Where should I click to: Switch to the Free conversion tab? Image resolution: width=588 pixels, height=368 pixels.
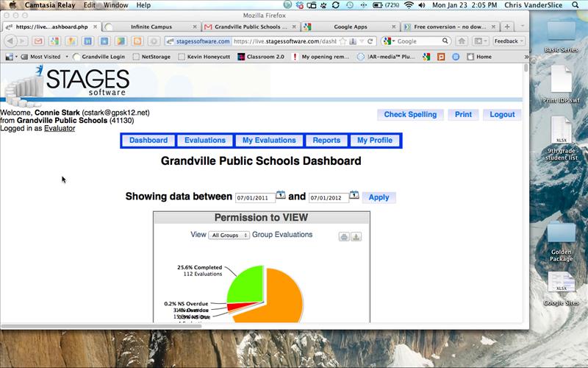[x=450, y=26]
